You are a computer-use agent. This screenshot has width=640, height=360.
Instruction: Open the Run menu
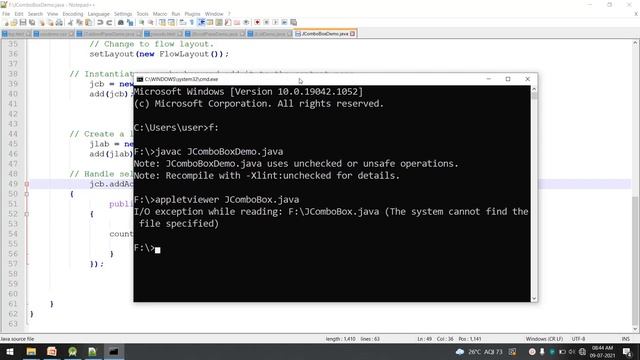(x=176, y=14)
